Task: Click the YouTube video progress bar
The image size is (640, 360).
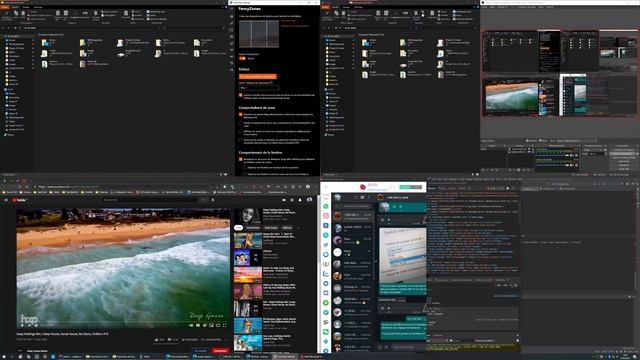Action: 123,322
